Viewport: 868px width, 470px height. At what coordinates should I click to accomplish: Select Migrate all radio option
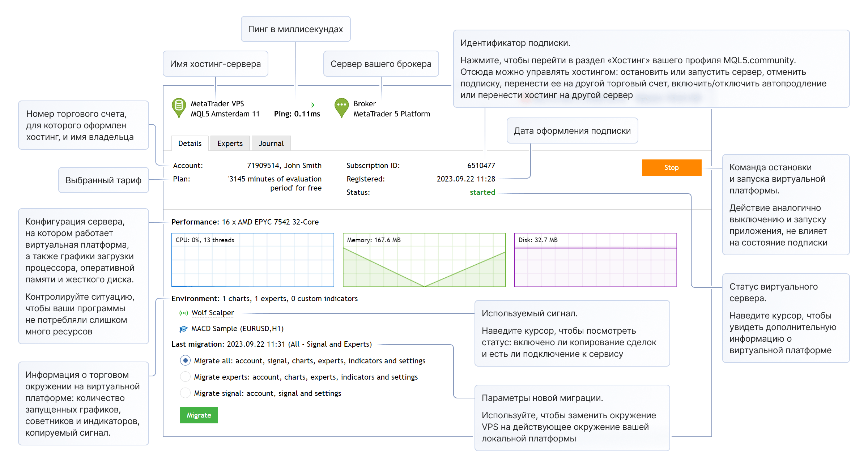185,360
